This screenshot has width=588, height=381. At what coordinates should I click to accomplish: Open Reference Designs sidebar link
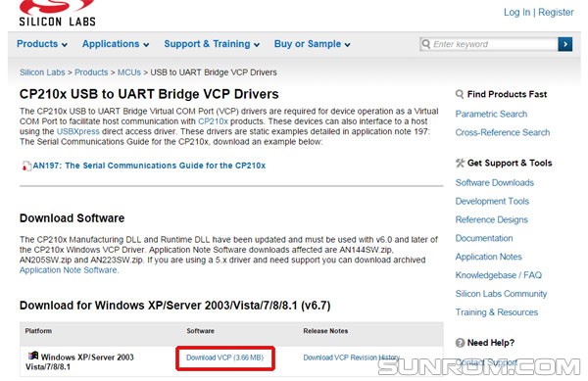(x=492, y=219)
